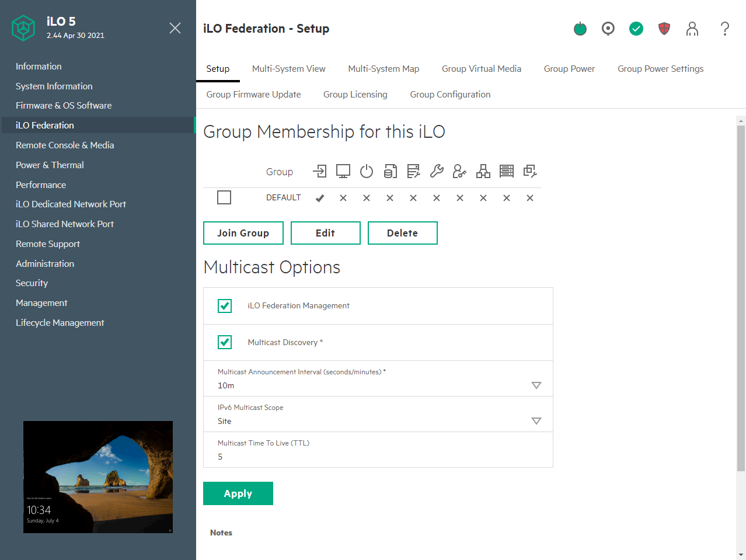Click the Host NIC network privilege icon
The width and height of the screenshot is (746, 560).
pos(483,171)
